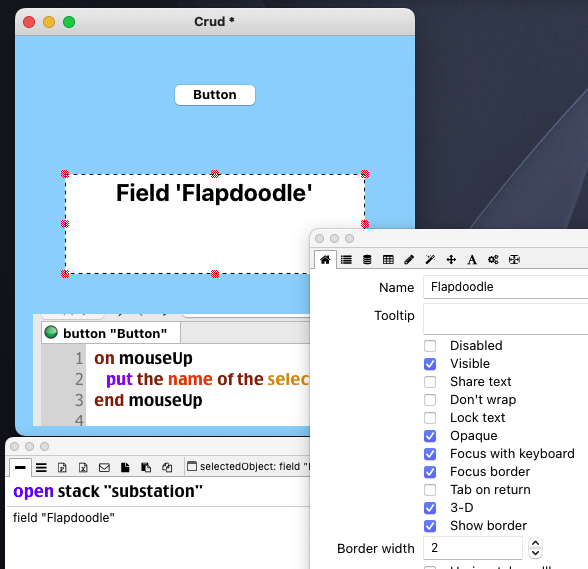Click the Border width value field
The width and height of the screenshot is (588, 569).
tap(473, 548)
